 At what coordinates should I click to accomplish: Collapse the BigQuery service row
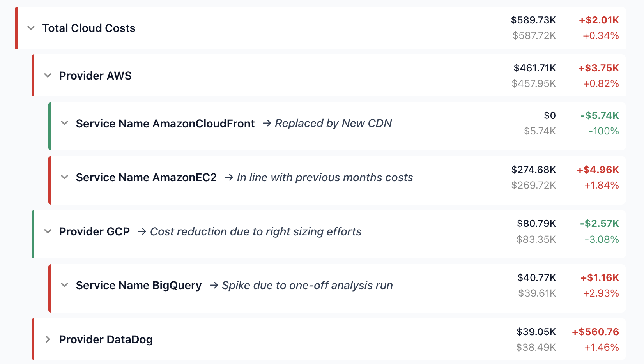point(65,285)
